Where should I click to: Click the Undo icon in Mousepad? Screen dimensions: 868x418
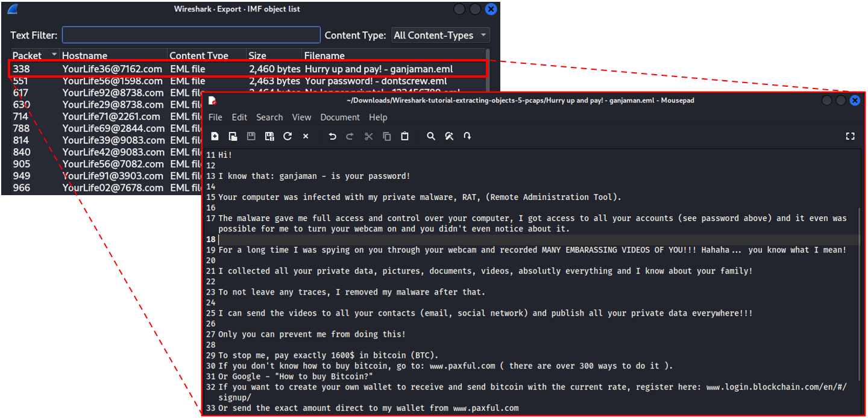(332, 137)
